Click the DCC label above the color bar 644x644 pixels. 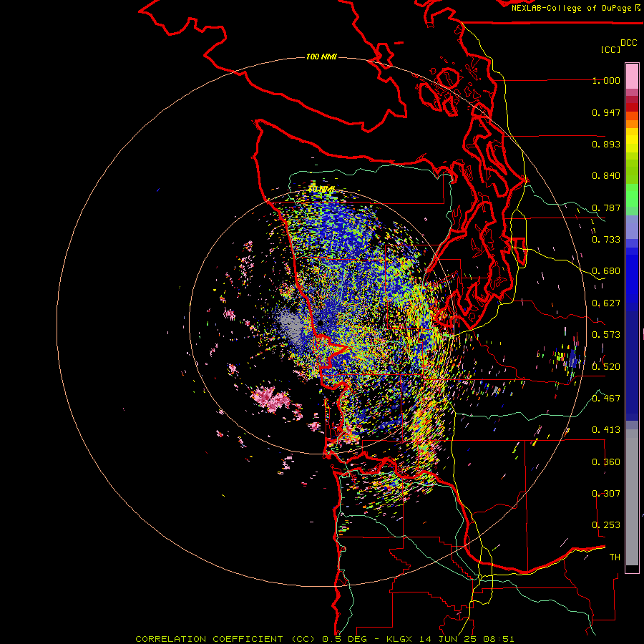coord(628,43)
